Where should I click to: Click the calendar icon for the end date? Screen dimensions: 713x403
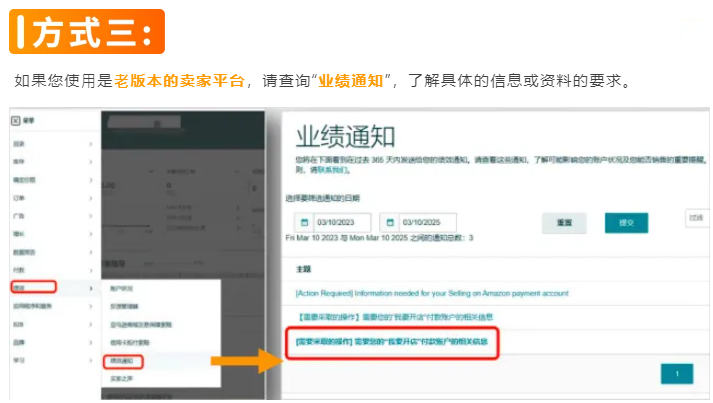pyautogui.click(x=390, y=222)
